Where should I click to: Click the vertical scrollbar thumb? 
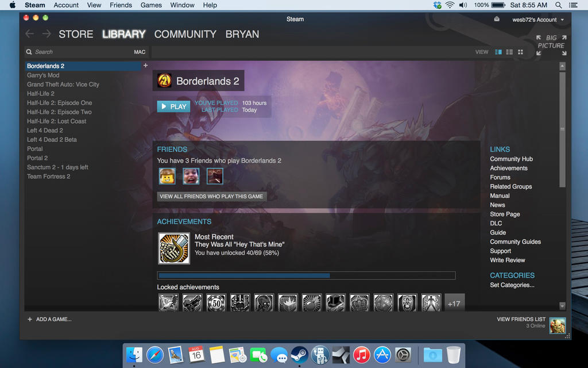point(562,129)
